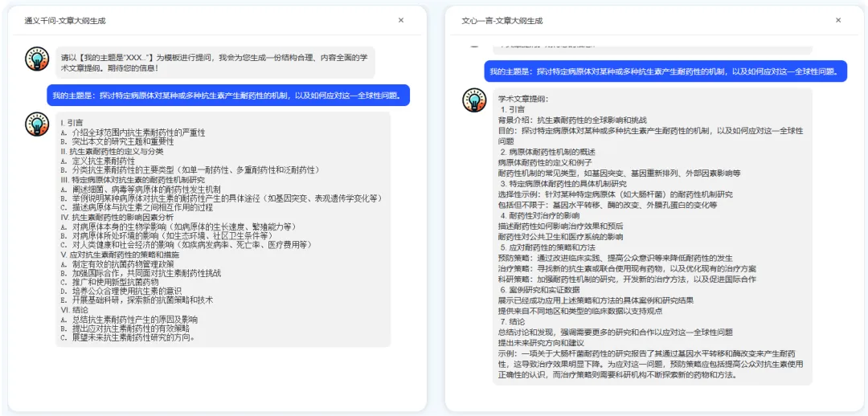Click heading III. 特定病原体对抗生素的耐药性机制研究
The height and width of the screenshot is (416, 868).
[x=133, y=180]
